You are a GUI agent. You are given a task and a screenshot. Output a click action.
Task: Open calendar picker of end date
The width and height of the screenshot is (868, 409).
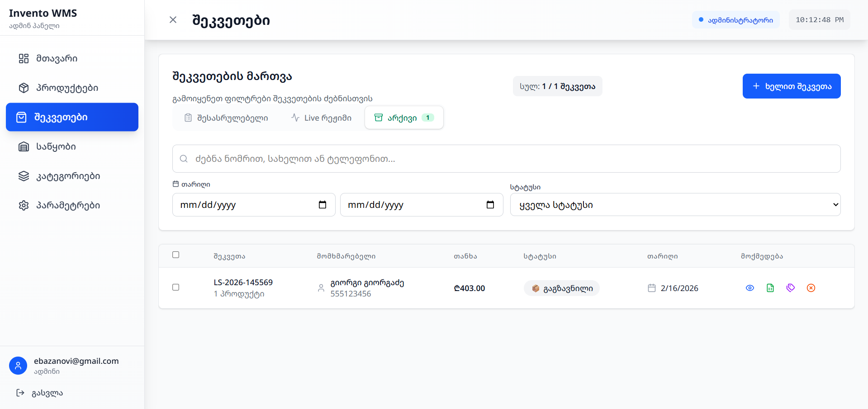point(490,205)
